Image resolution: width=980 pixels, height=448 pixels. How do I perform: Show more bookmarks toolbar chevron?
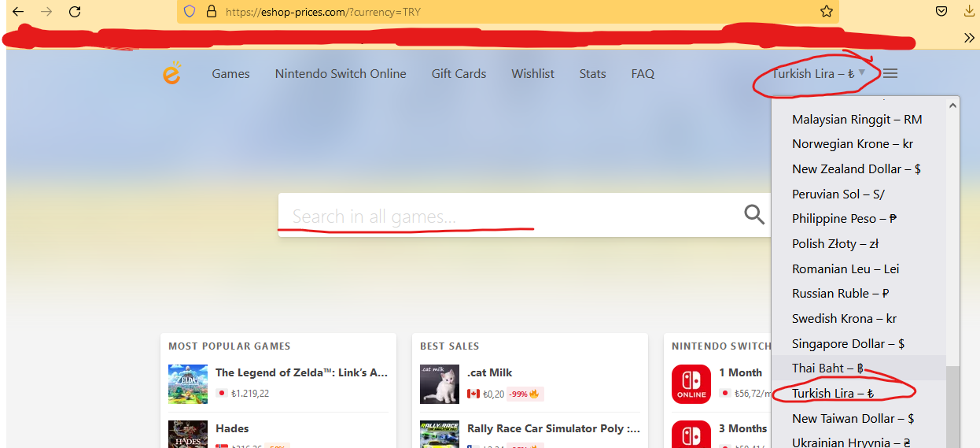tap(969, 38)
